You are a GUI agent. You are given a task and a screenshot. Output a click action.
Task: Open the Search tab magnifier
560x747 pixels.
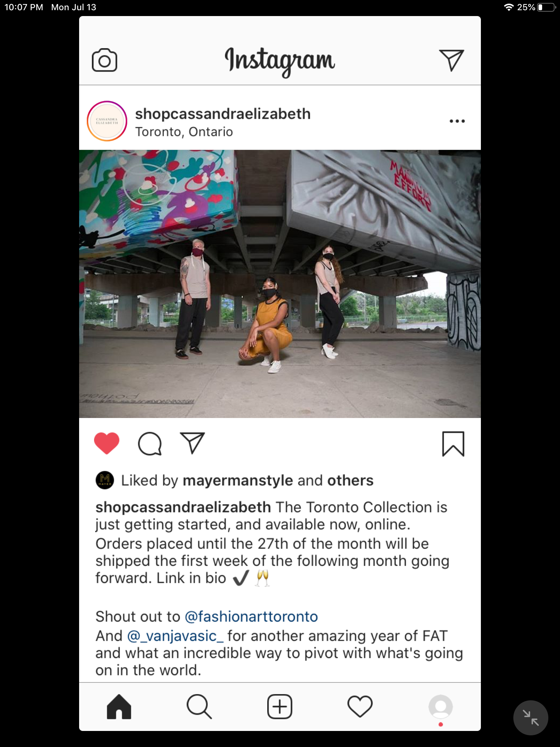[x=199, y=707]
